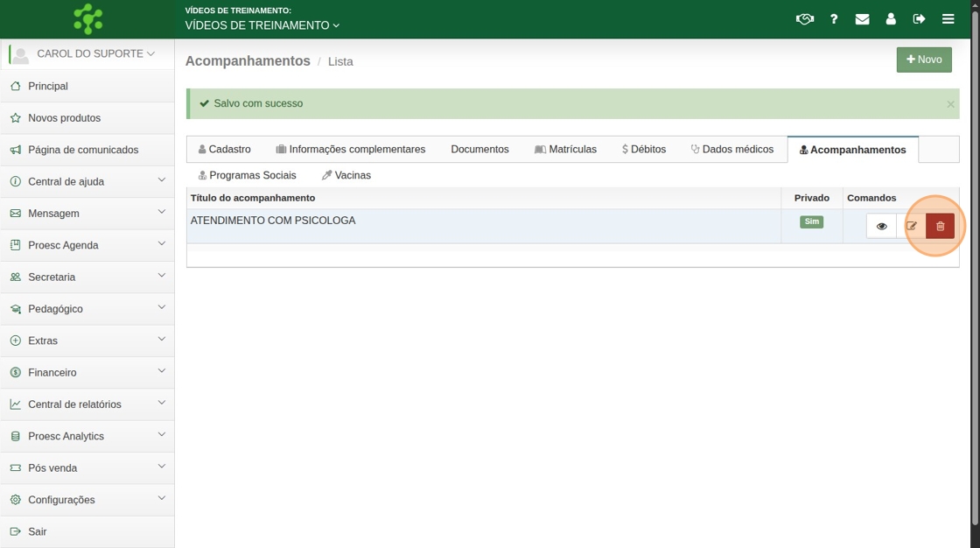This screenshot has height=548, width=980.
Task: Switch to the Débitos tab
Action: [644, 150]
